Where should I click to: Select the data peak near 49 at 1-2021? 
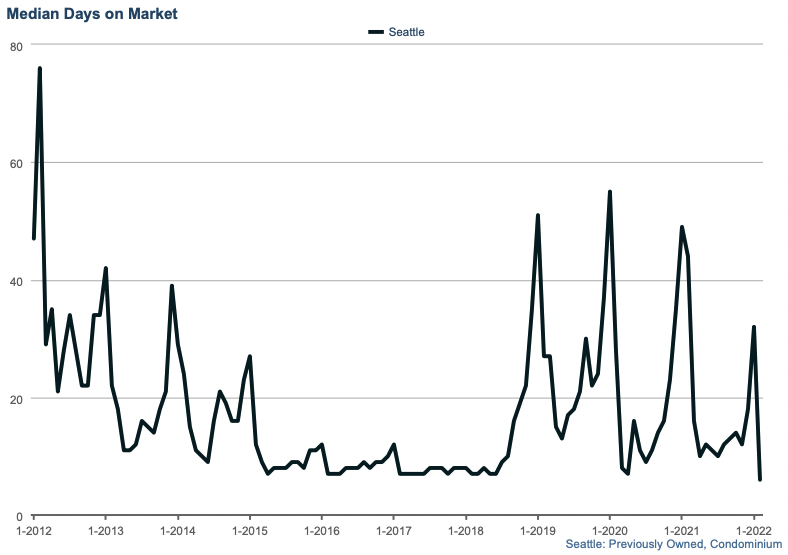[682, 228]
